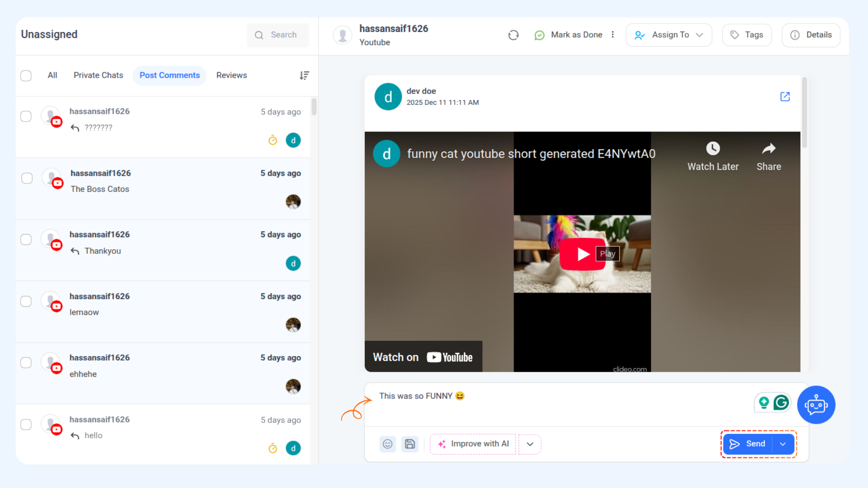Switch to the Private Chats tab
Screen dimensions: 868x488
[x=98, y=75]
